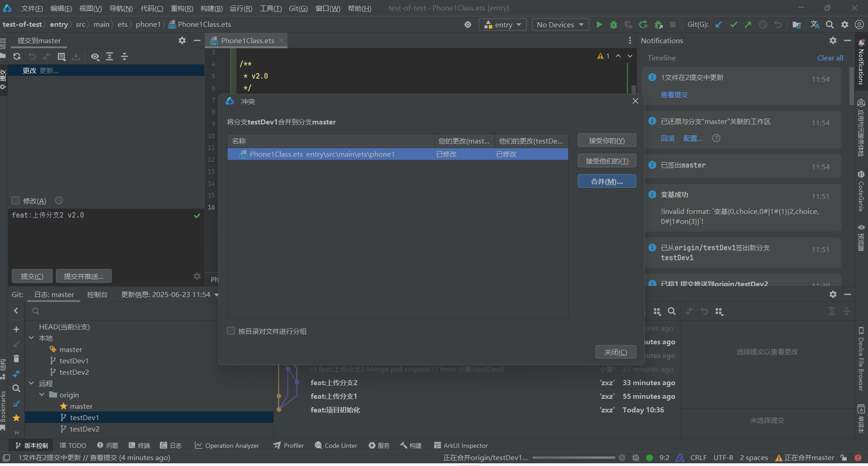Click Clear all notifications link
Screen dimensions: 868x466
tap(830, 58)
